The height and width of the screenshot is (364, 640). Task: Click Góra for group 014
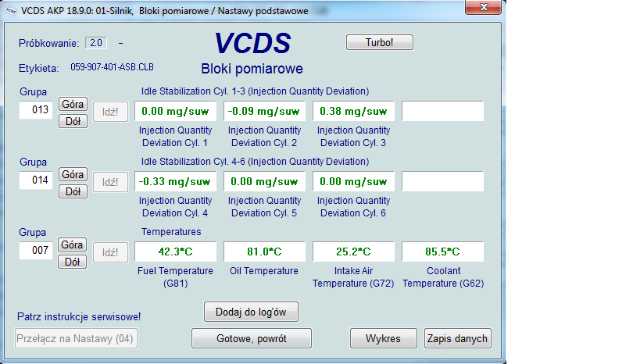click(73, 174)
